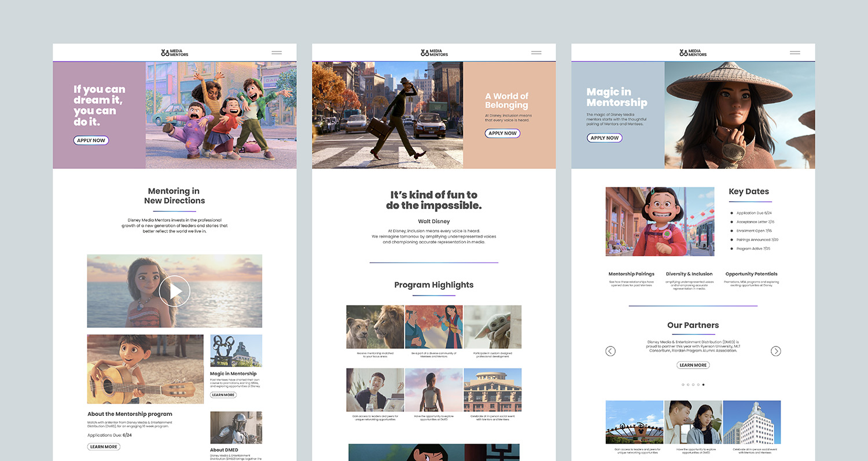This screenshot has height=461, width=868.
Task: Click Media Mentors logo above 'If you can dream it'
Action: (x=175, y=53)
